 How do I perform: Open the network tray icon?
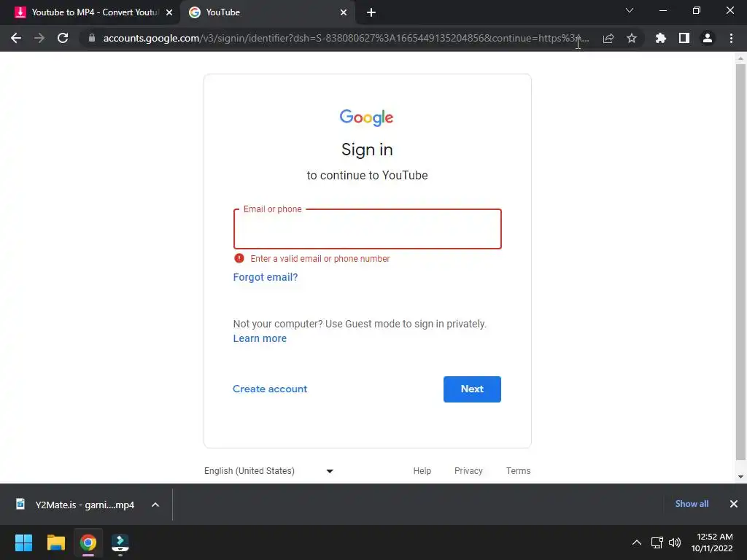point(657,542)
